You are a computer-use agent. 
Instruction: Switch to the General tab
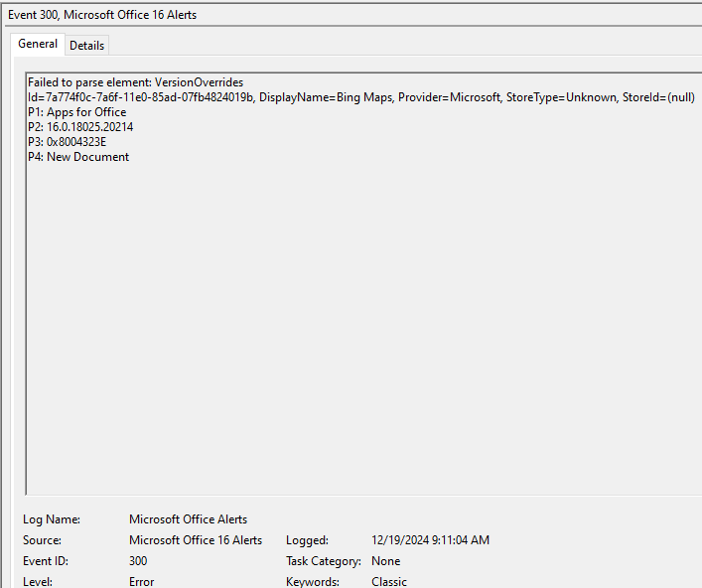point(38,44)
